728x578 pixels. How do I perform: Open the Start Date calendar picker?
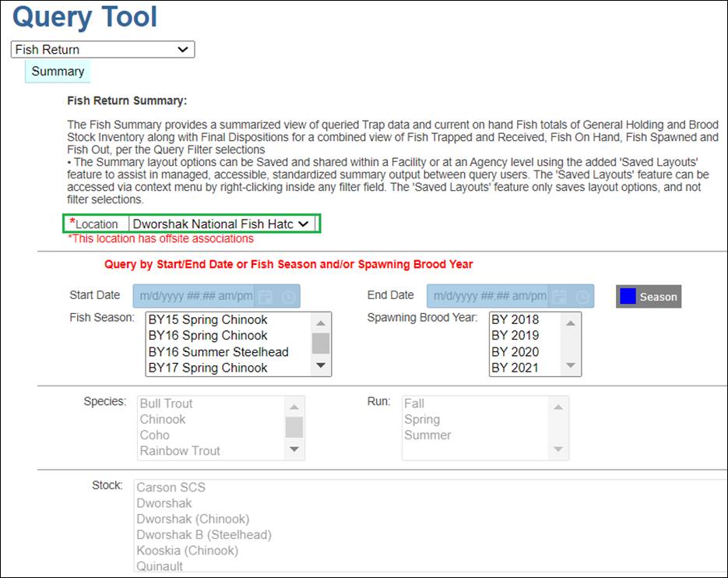click(x=266, y=297)
